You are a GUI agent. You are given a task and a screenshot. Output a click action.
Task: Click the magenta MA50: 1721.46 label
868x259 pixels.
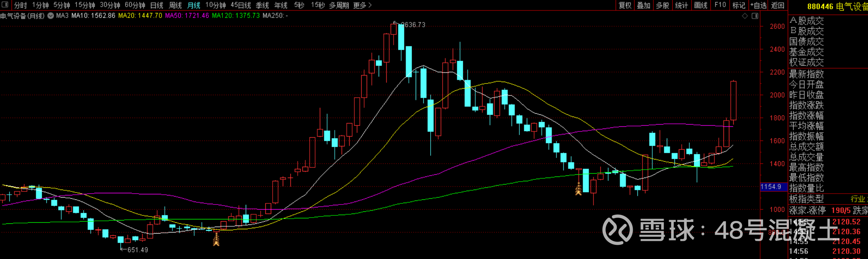tap(187, 16)
